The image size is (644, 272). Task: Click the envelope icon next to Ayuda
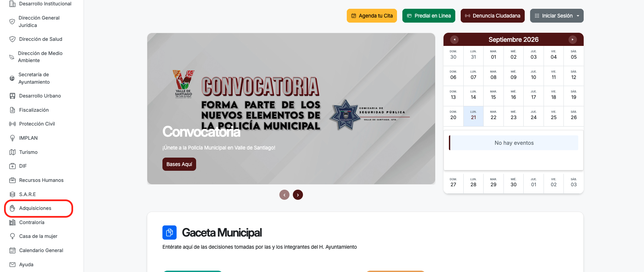click(12, 265)
